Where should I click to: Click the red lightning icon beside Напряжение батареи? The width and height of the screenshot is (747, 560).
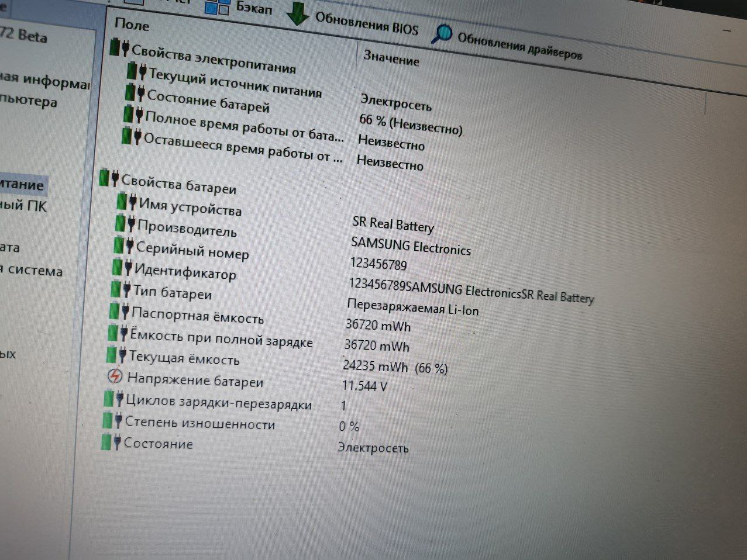coord(115,376)
